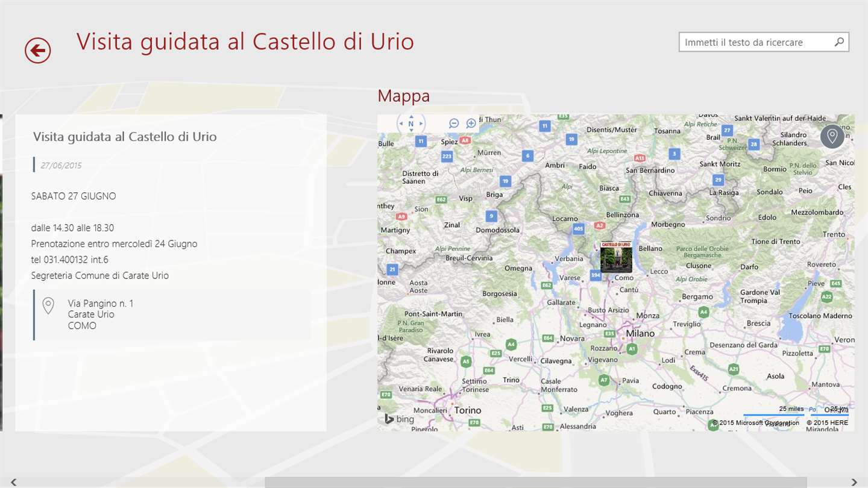
Task: Click the card heading 'Visita guidata al Castello di Urio'
Action: point(125,137)
